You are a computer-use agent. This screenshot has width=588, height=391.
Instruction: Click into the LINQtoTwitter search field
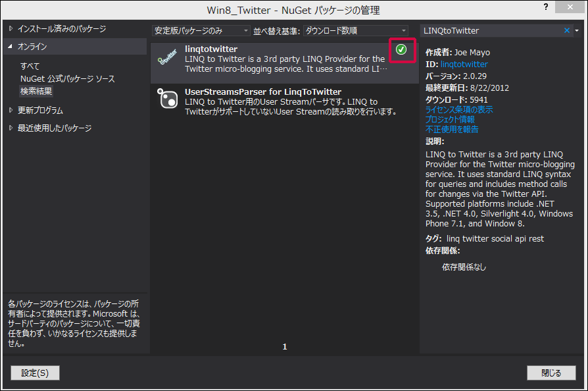pyautogui.click(x=491, y=30)
